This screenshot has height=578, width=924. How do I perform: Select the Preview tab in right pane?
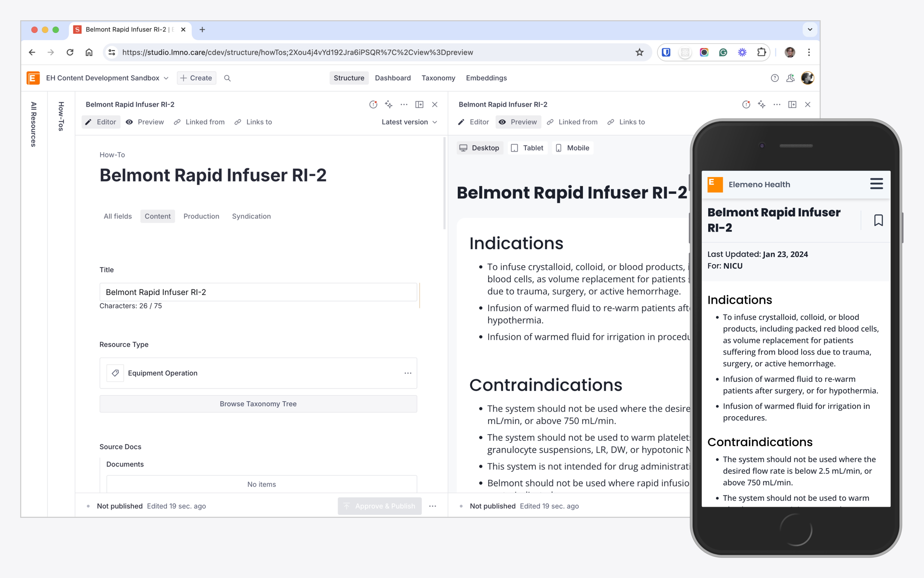click(518, 122)
